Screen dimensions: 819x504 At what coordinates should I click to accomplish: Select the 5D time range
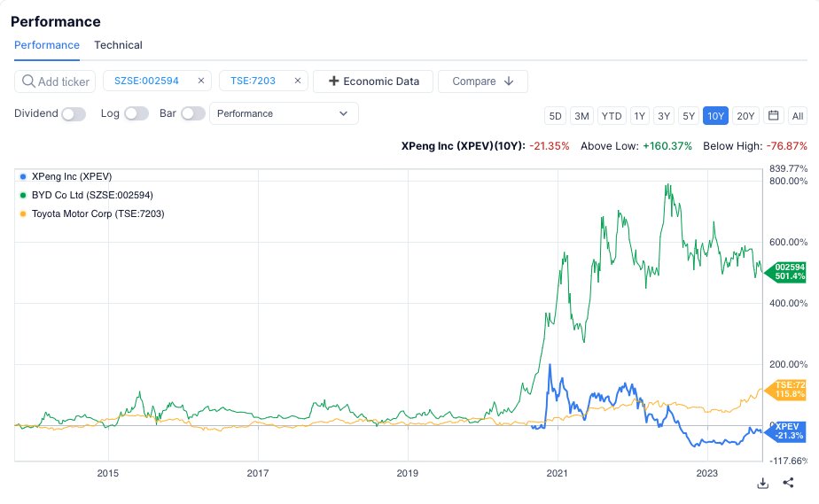pos(555,116)
